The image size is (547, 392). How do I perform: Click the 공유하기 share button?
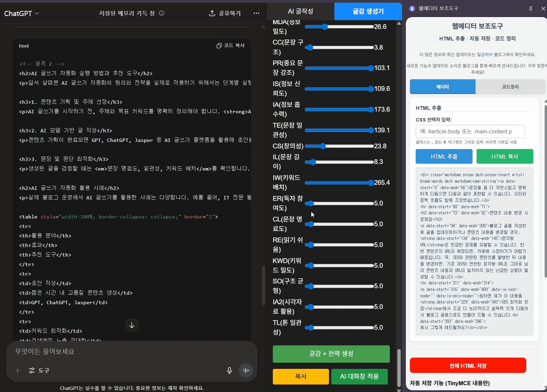[225, 13]
